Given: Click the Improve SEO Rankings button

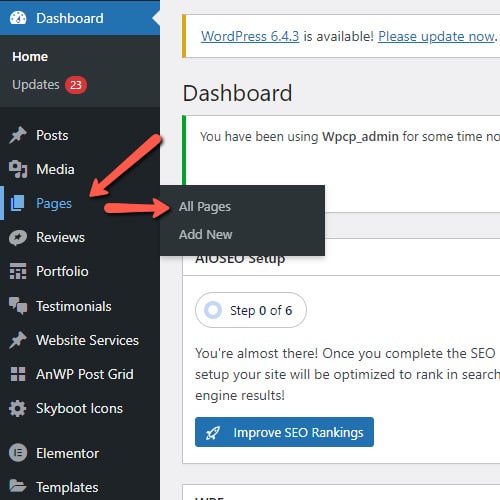Looking at the screenshot, I should point(284,432).
